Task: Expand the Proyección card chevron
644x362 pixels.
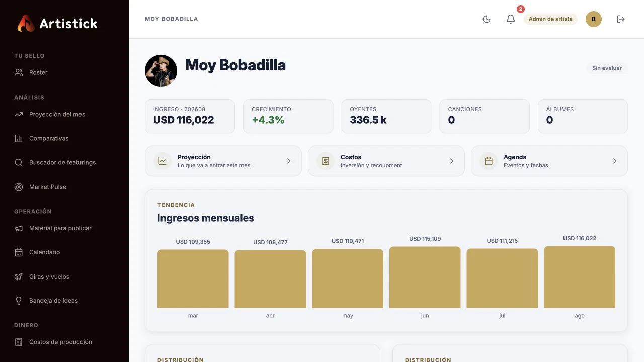Action: tap(289, 161)
